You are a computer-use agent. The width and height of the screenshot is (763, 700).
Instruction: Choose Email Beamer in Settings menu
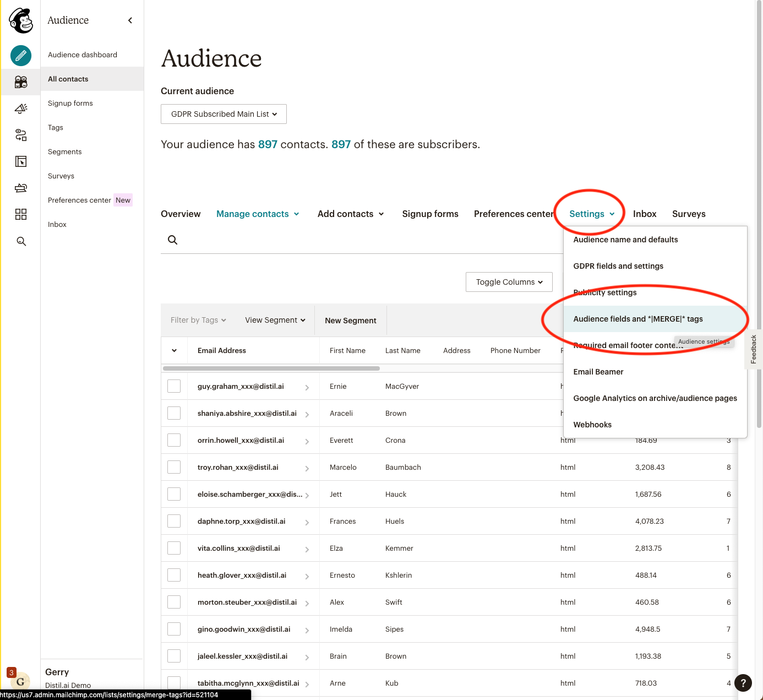click(x=655, y=372)
